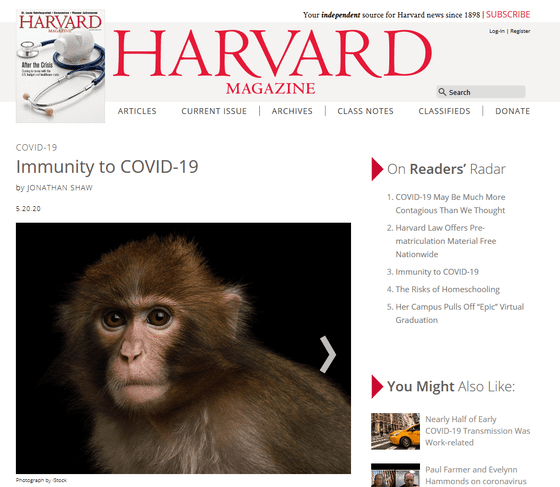
Task: Click the Donate navigation link
Action: click(x=512, y=111)
